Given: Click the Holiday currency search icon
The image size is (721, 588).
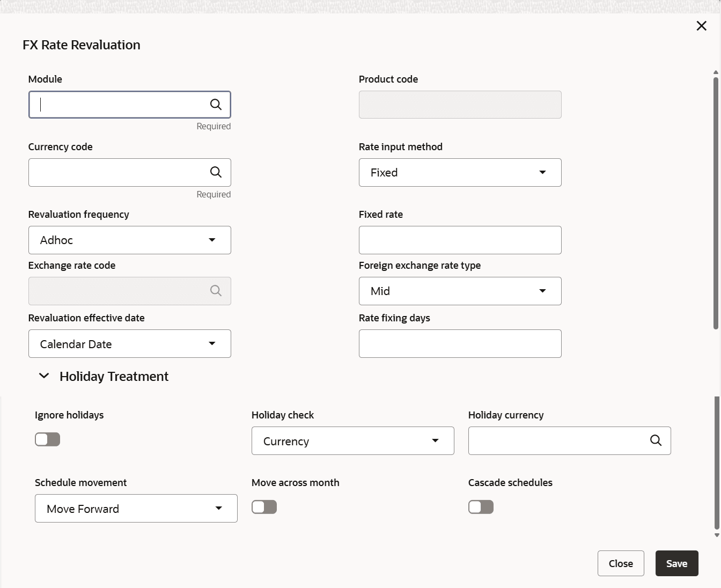Looking at the screenshot, I should [656, 440].
